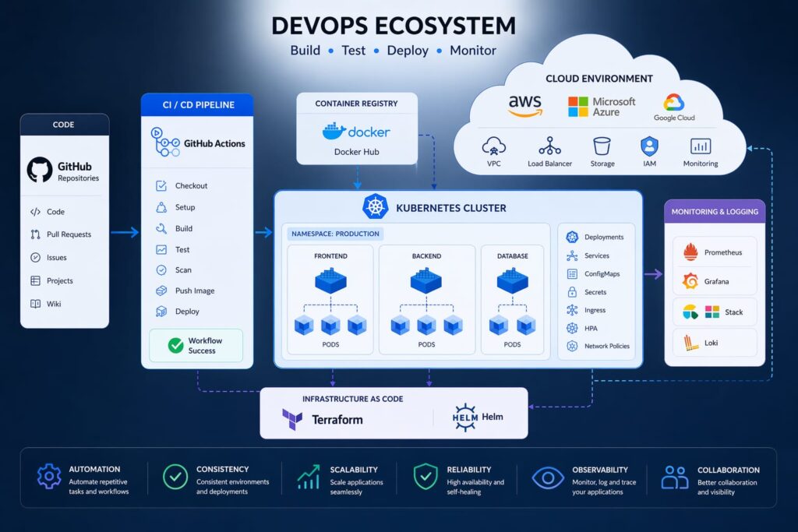Open the Projects board icon

[x=35, y=280]
